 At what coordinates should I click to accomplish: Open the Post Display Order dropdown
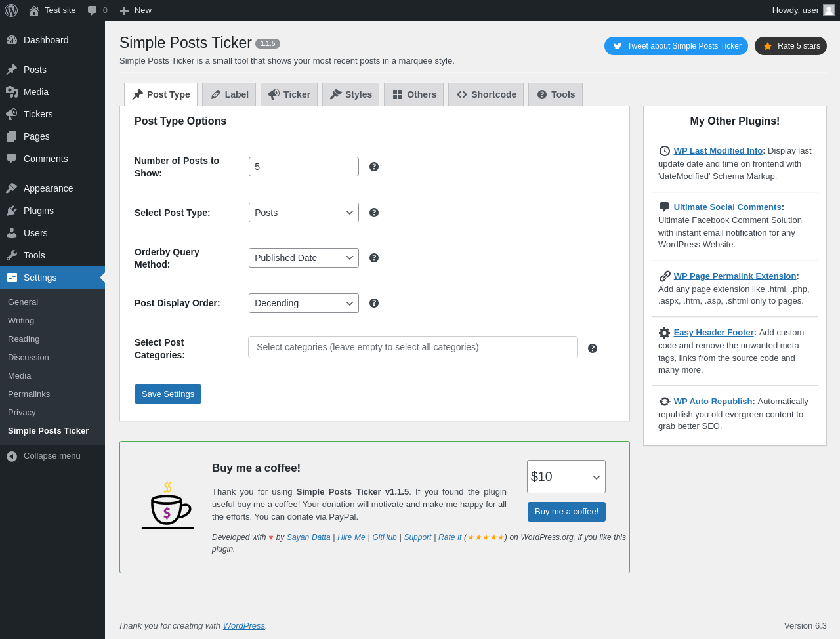coord(303,303)
